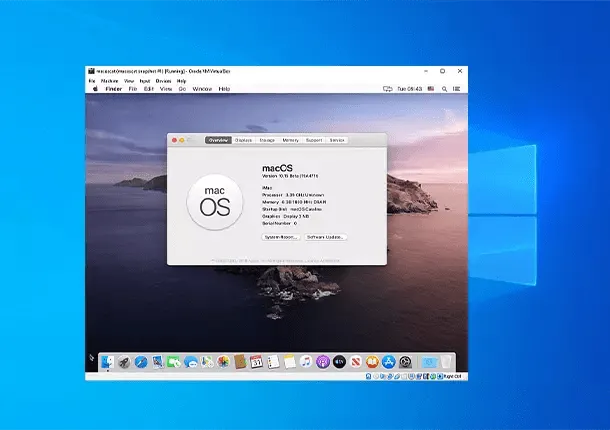610x430 pixels.
Task: Open Launchpad rocket icon in dock
Action: point(124,361)
